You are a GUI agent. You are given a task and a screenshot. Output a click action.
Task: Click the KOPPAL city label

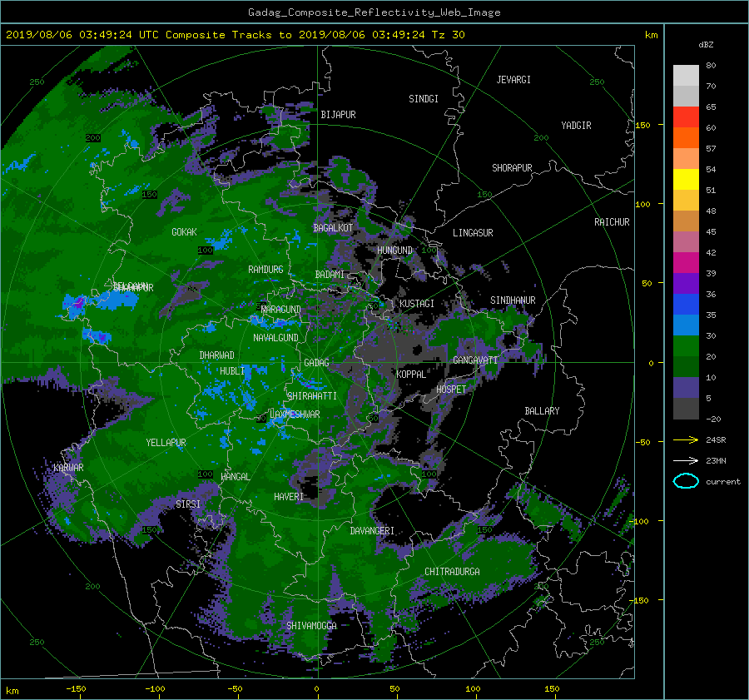point(411,375)
